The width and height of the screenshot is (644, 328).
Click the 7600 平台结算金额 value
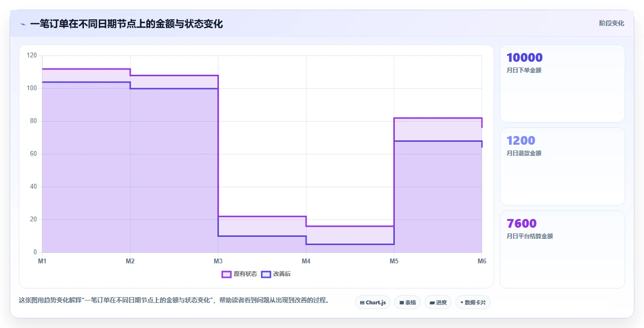pos(522,223)
